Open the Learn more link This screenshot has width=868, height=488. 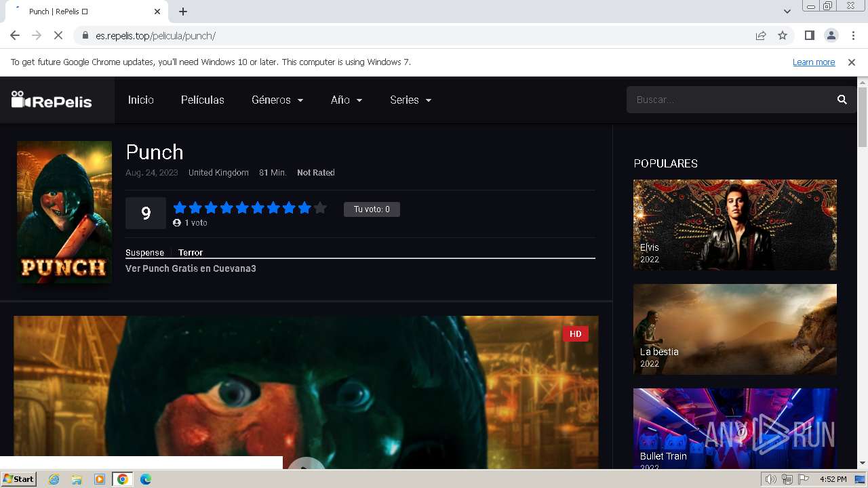814,62
